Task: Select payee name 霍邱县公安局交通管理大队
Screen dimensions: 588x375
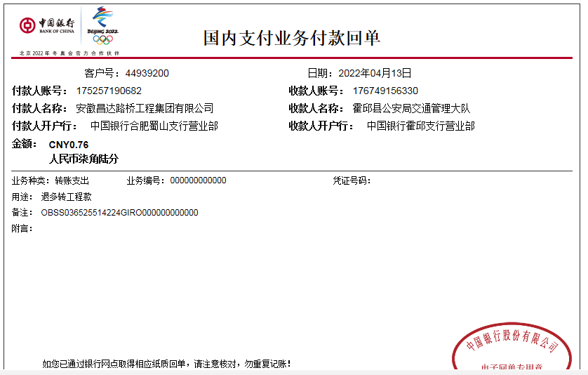Action: click(411, 108)
